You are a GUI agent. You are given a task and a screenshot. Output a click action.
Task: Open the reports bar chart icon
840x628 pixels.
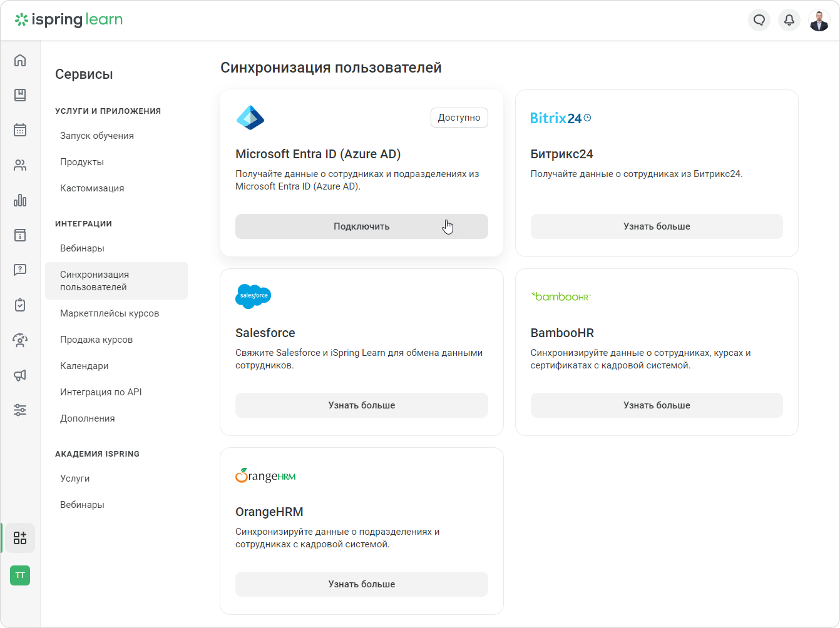[x=20, y=200]
